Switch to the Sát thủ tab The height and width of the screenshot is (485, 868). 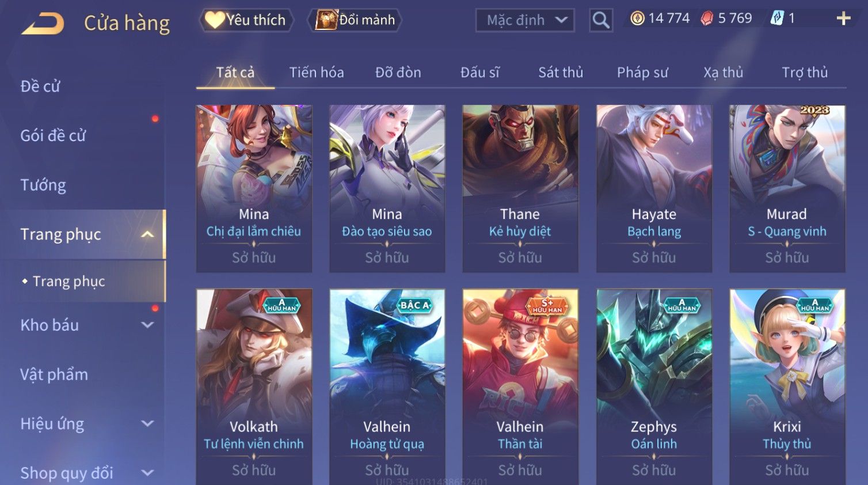pyautogui.click(x=561, y=73)
